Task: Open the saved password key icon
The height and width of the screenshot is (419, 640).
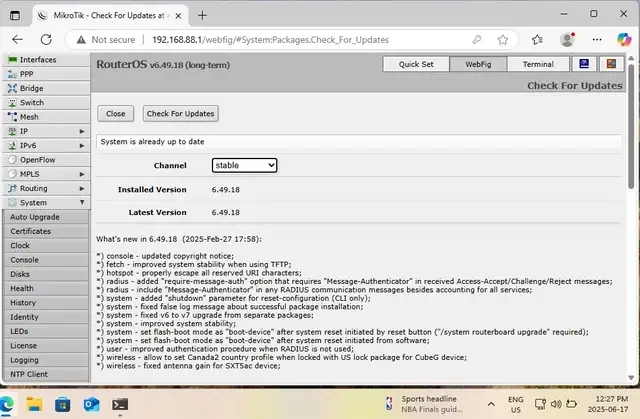Action: (x=477, y=40)
